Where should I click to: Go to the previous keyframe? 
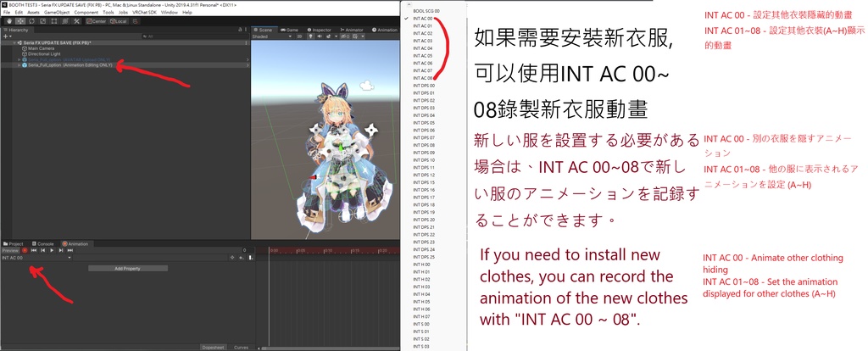pos(42,250)
